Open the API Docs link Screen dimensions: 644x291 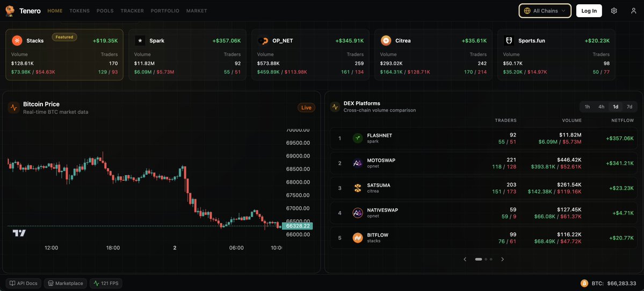point(24,283)
